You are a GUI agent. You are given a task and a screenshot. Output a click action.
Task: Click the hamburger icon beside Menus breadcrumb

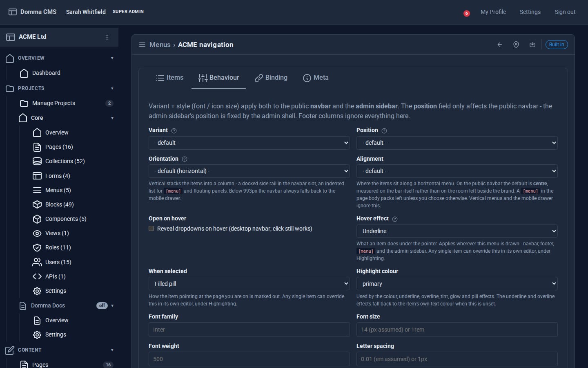point(142,45)
